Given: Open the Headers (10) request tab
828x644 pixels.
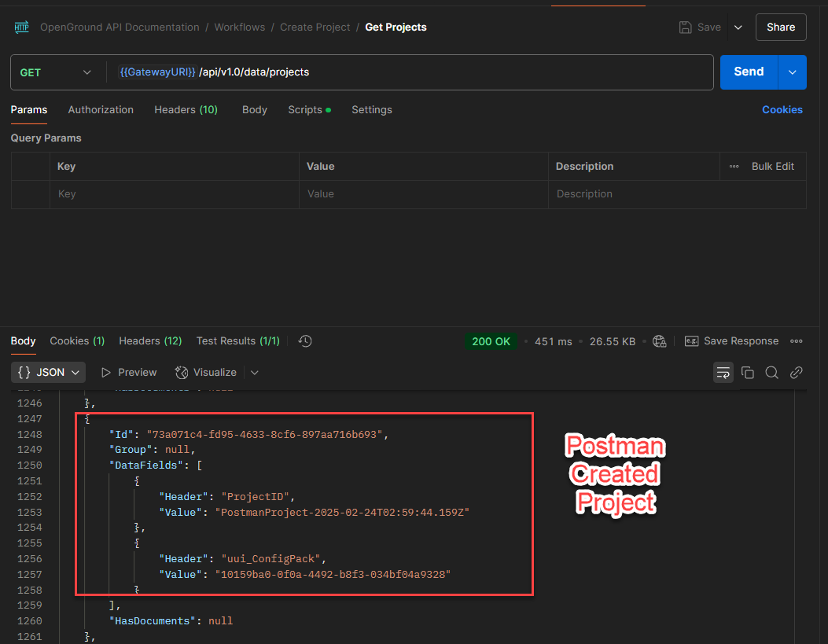Looking at the screenshot, I should coord(186,110).
